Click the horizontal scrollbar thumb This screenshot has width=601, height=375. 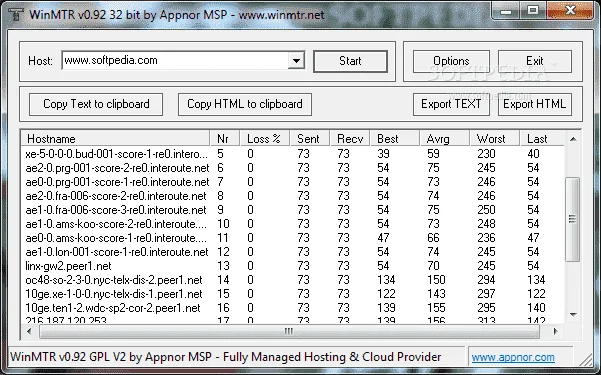pos(289,331)
